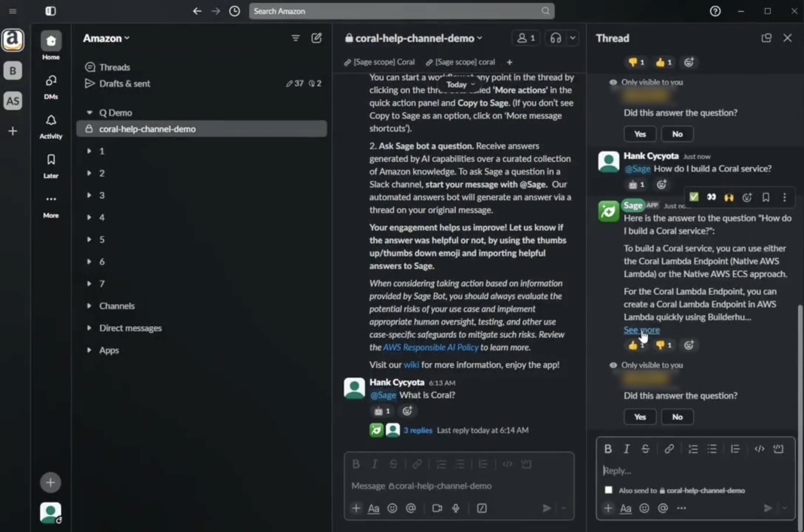Record a video clip in the channel composer
Image resolution: width=804 pixels, height=532 pixels.
pos(437,508)
